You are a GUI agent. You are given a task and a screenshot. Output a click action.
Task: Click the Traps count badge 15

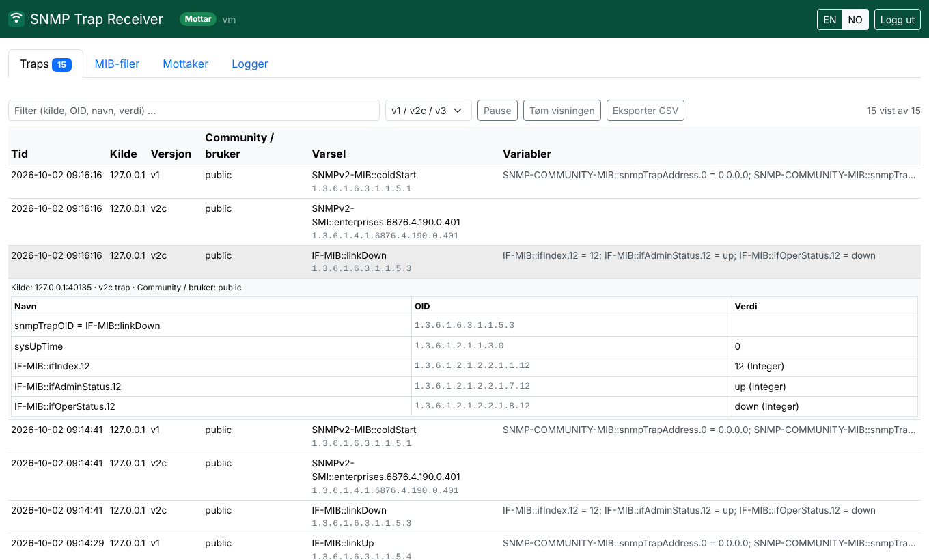tap(61, 65)
